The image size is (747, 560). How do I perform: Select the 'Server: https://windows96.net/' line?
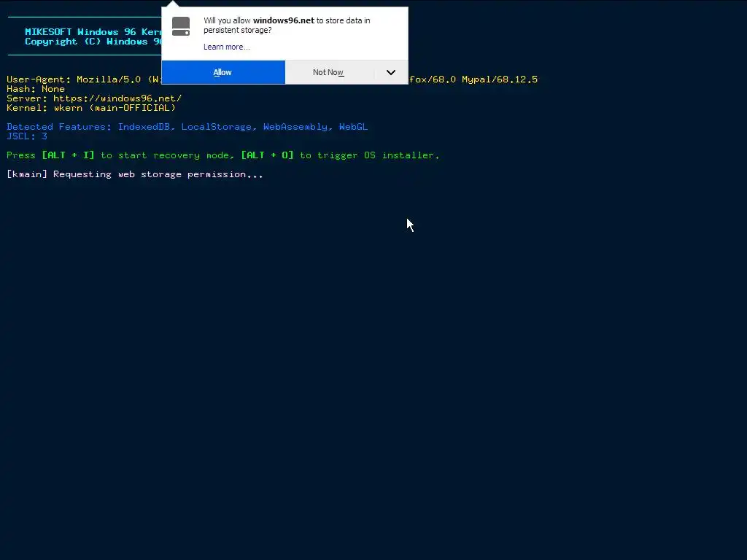(94, 98)
